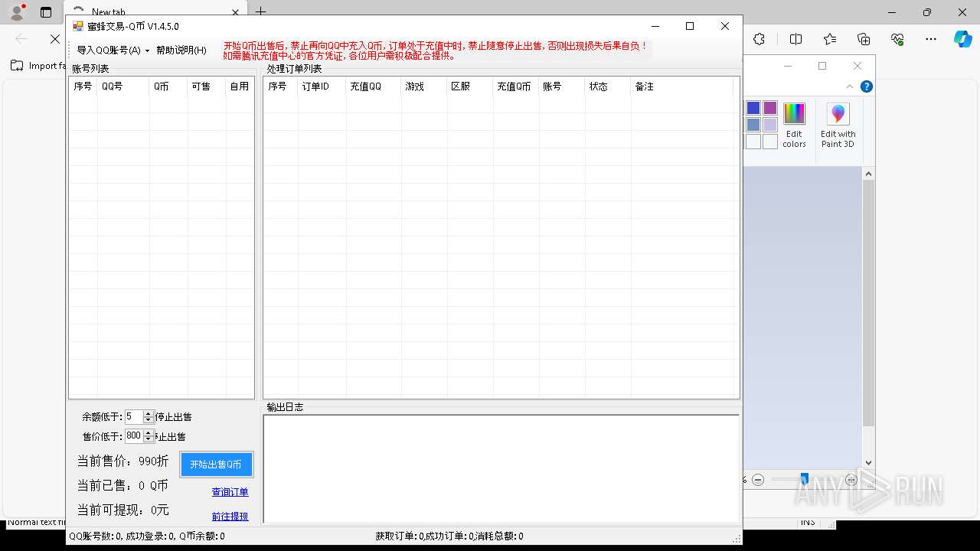980x551 pixels.
Task: Click the 当前可提现: 0元 label
Action: [122, 510]
